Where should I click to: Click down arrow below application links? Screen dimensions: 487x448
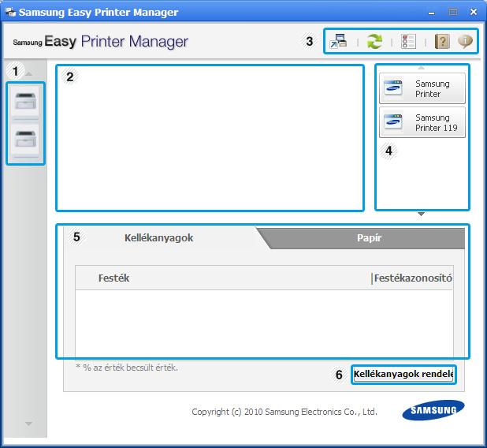421,215
